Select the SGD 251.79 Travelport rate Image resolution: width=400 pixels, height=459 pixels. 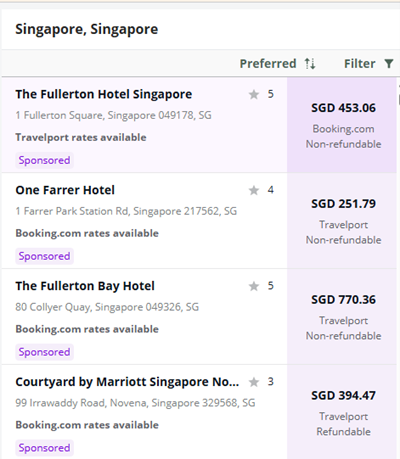coord(342,221)
